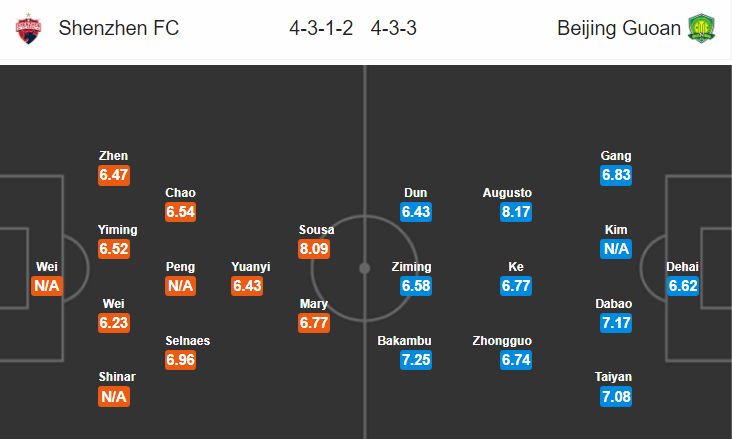Open the Shenzhen FC team name link

pyautogui.click(x=119, y=28)
